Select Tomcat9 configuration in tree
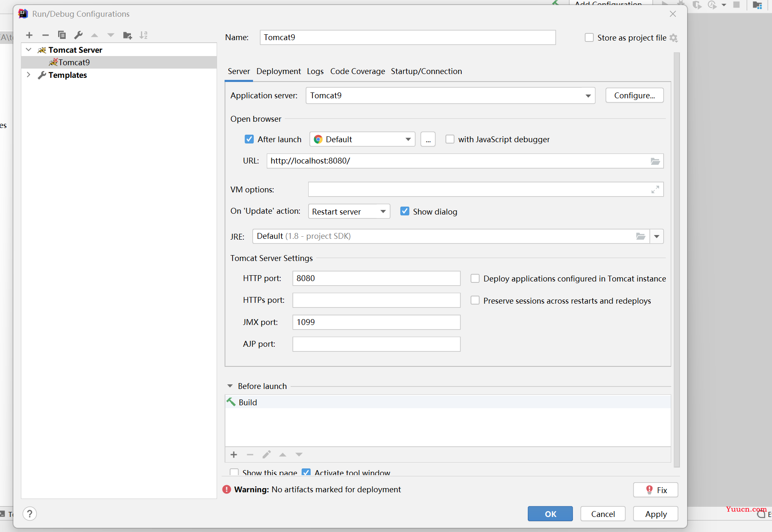Screen dimensions: 772x532 [x=119, y=62]
